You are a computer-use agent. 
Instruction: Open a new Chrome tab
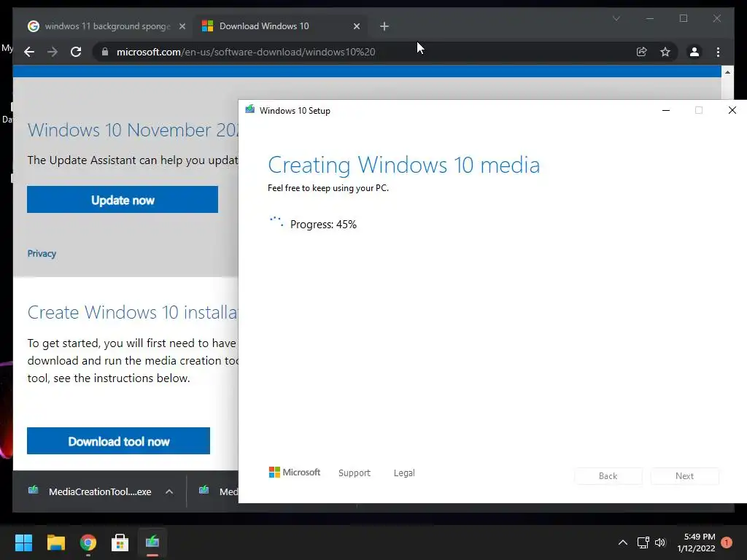click(384, 26)
